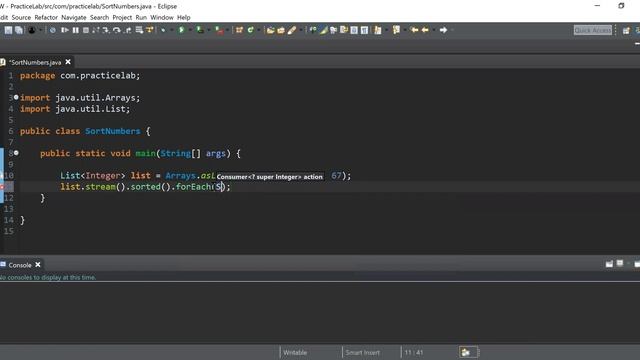Screen dimensions: 640x360
Task: Open the Search menu
Action: click(99, 18)
